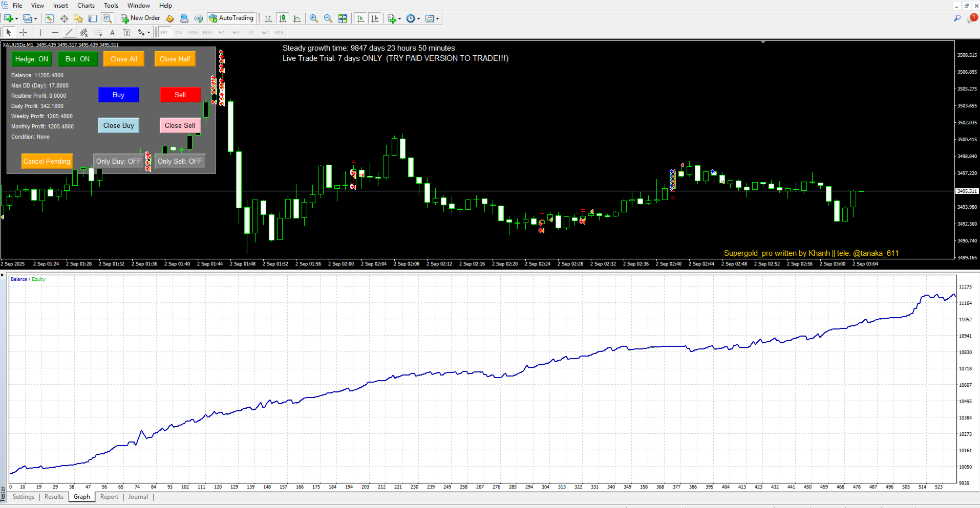Switch to the Journal tester tab

138,497
